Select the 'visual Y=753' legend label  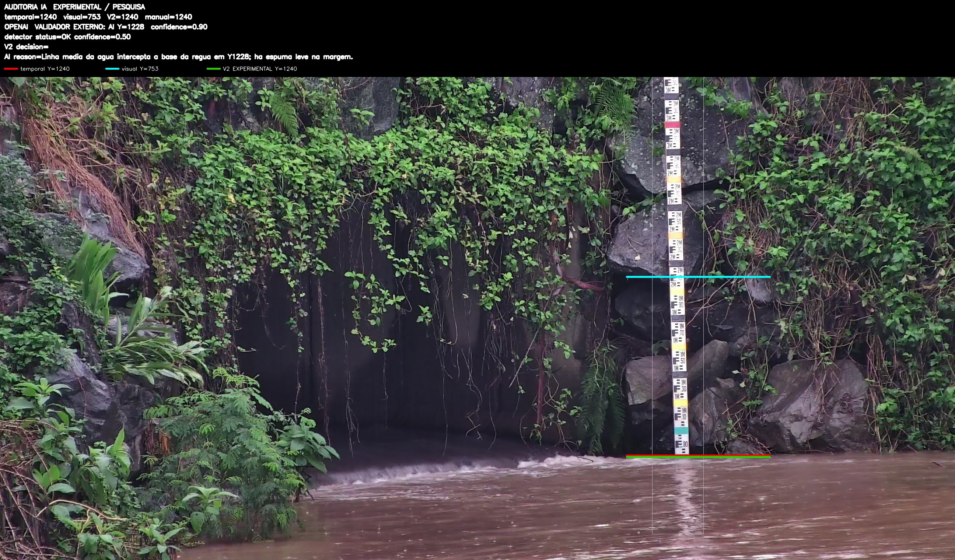click(x=140, y=69)
